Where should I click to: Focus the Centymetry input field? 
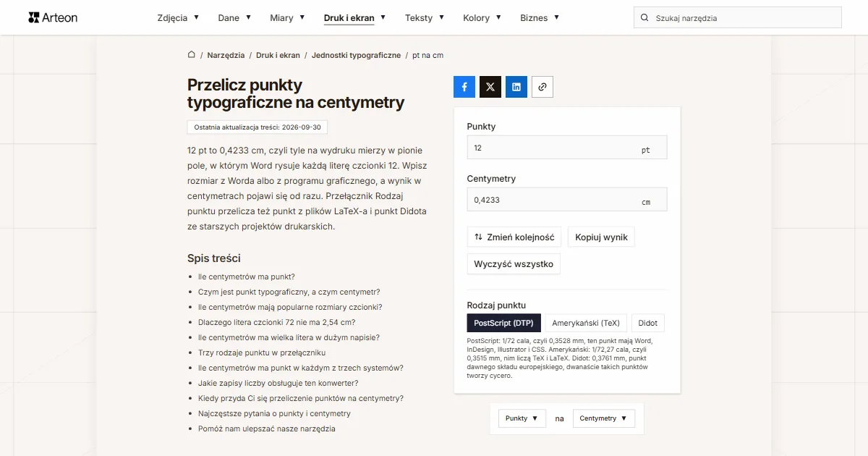coord(567,200)
